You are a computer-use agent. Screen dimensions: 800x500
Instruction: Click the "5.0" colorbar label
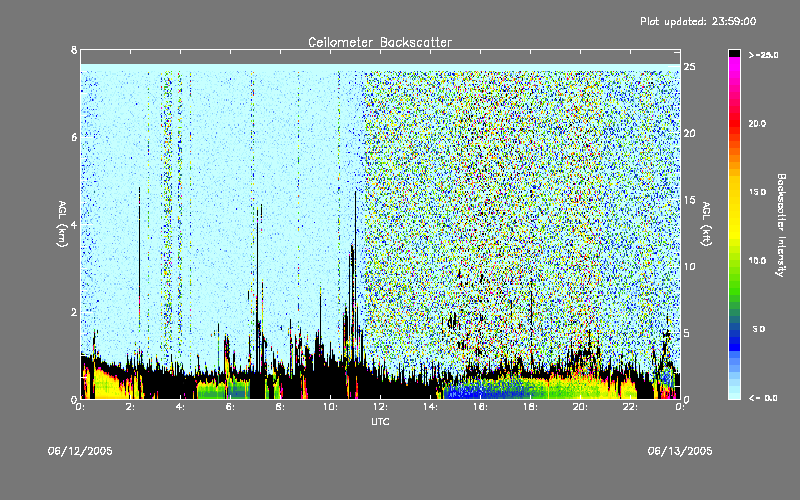coord(759,329)
